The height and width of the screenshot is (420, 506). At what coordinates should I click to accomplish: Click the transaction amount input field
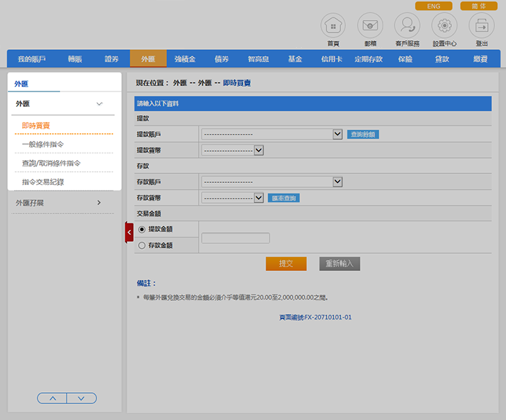point(235,238)
